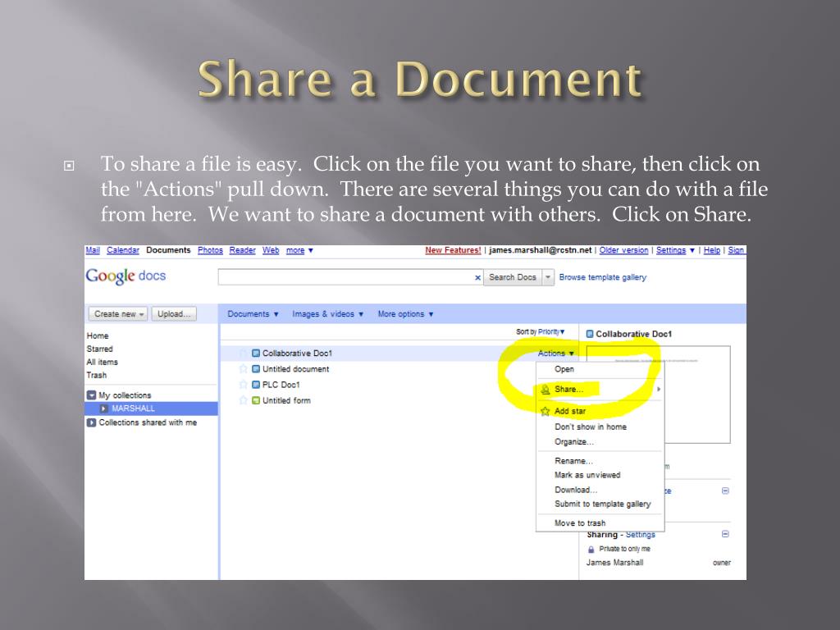Click the Upload... button

click(x=174, y=314)
